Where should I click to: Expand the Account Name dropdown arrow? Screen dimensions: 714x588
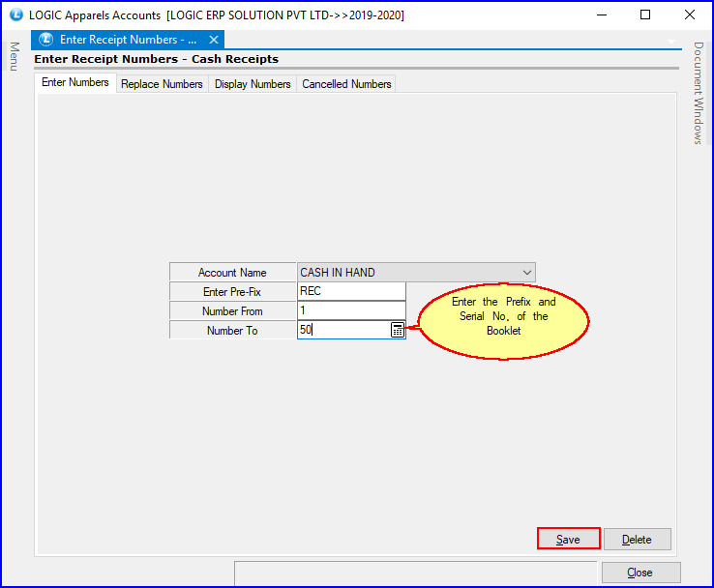pos(527,272)
